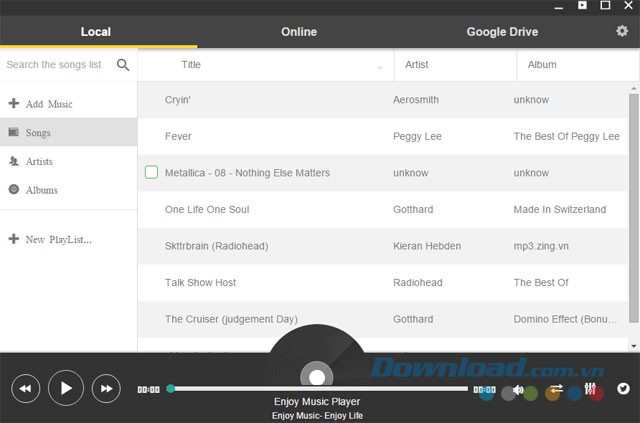Switch to the Google Drive tab
Screen dimensions: 640x423
pos(502,32)
